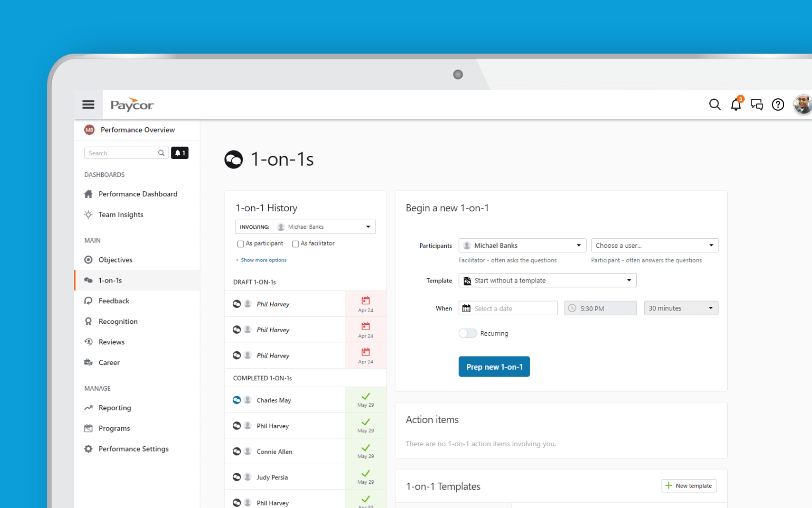Open the Choose a user dropdown
This screenshot has height=508, width=812.
655,245
